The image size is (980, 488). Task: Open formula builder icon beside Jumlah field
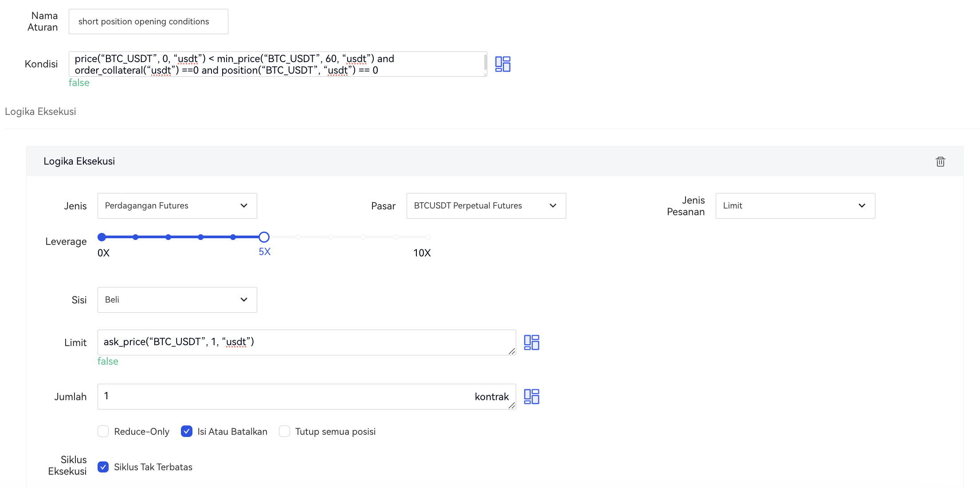[531, 397]
